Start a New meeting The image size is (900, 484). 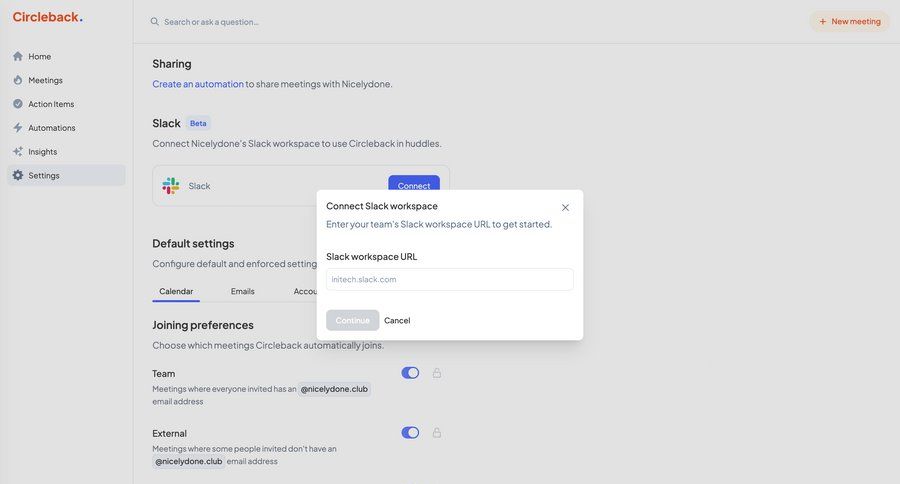coord(849,21)
